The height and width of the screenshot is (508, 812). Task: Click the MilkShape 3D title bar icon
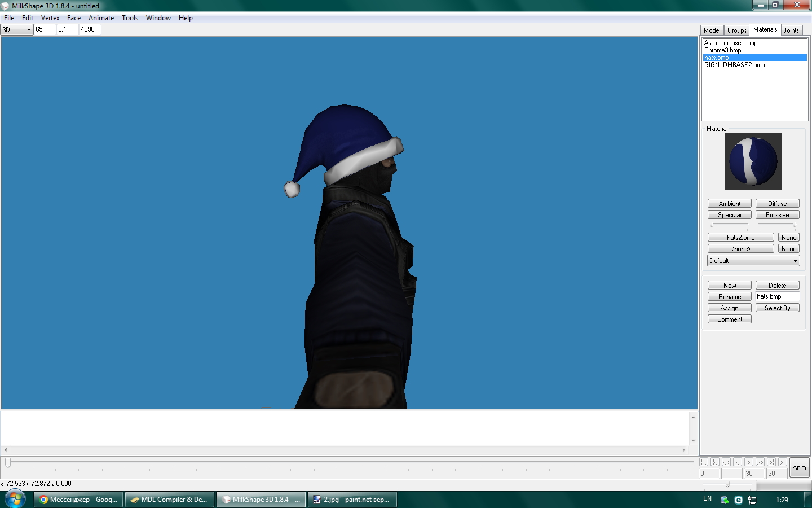5,6
